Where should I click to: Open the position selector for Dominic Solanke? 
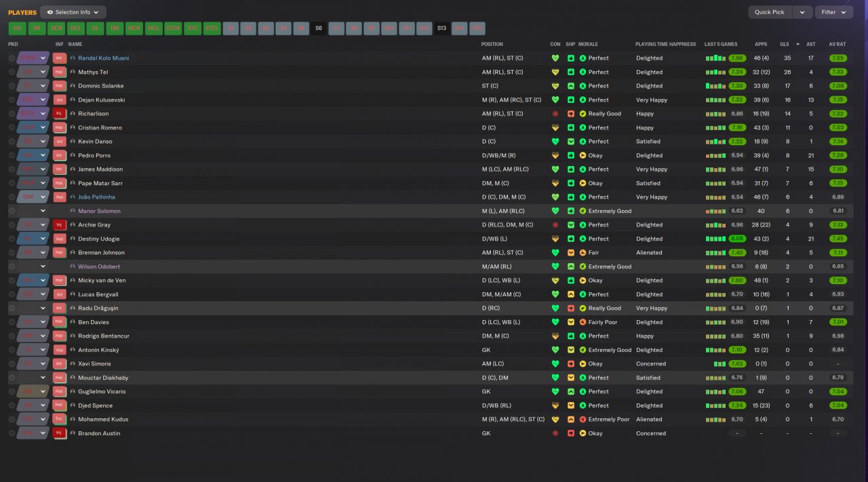[x=33, y=86]
